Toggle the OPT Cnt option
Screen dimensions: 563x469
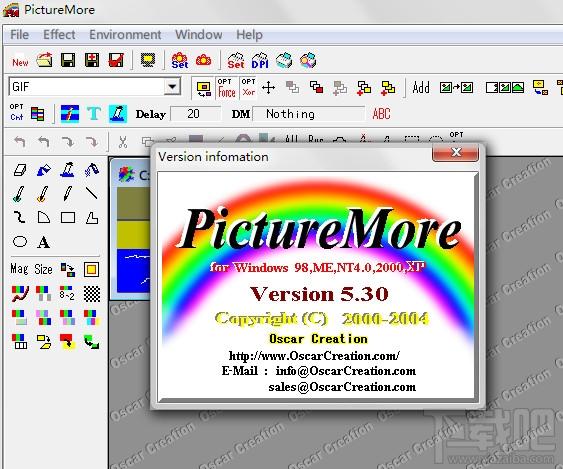click(17, 112)
